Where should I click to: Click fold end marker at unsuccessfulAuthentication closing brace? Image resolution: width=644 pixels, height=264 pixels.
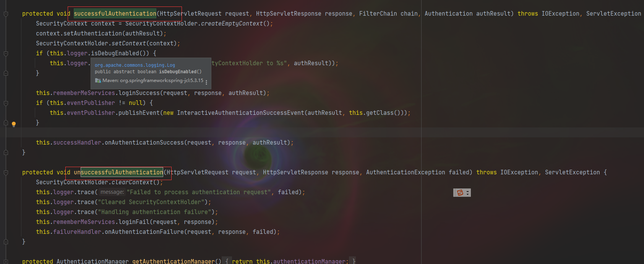coord(6,242)
